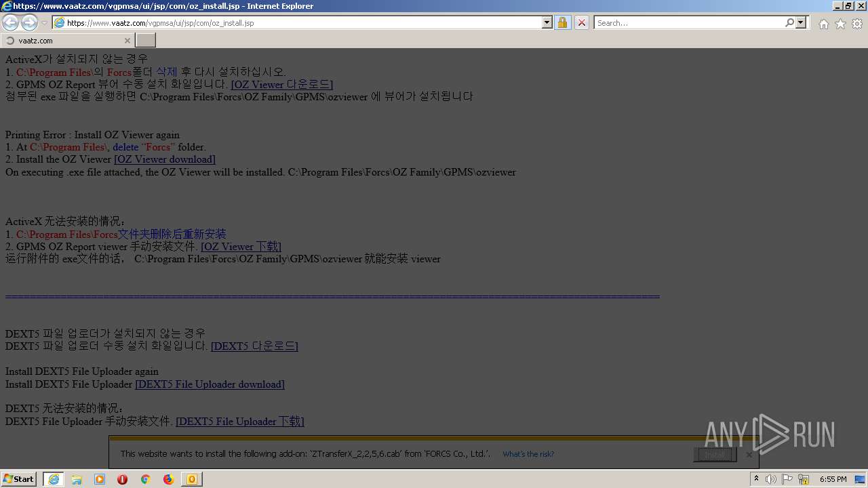Open the Chinese OZ Viewer 下载 link
This screenshot has height=488, width=868.
pos(241,247)
